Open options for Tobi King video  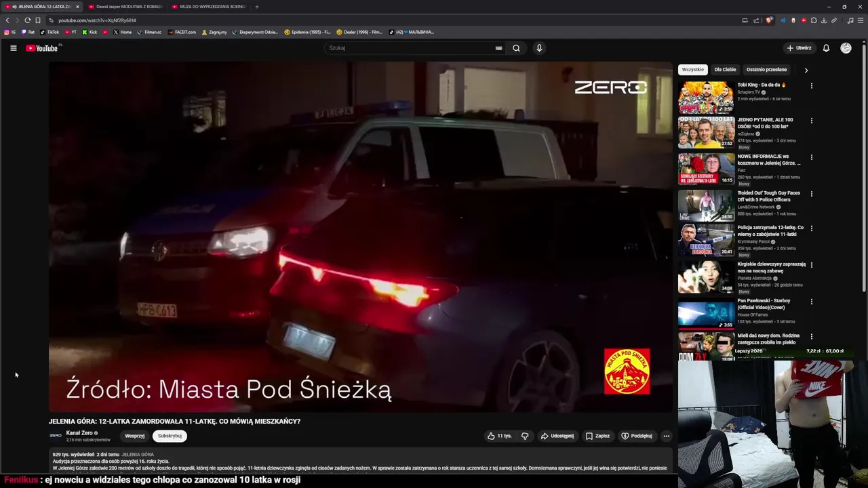(x=811, y=85)
